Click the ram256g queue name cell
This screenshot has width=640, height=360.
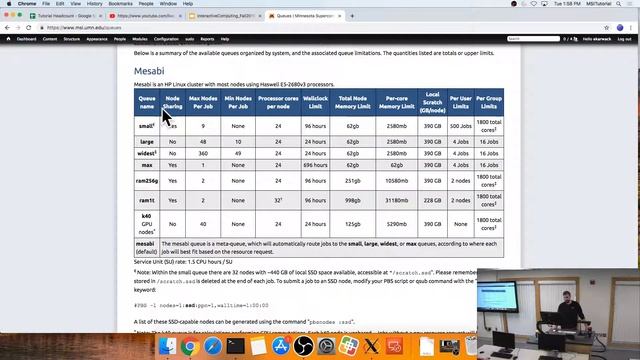147,181
